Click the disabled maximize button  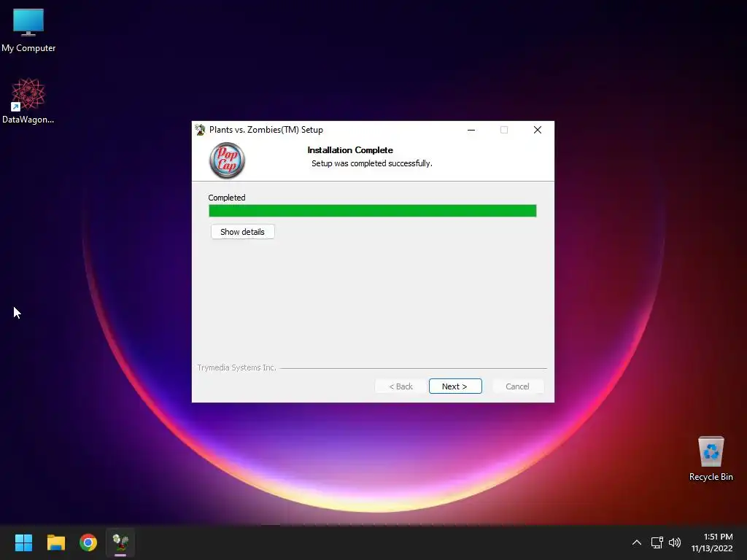point(504,130)
